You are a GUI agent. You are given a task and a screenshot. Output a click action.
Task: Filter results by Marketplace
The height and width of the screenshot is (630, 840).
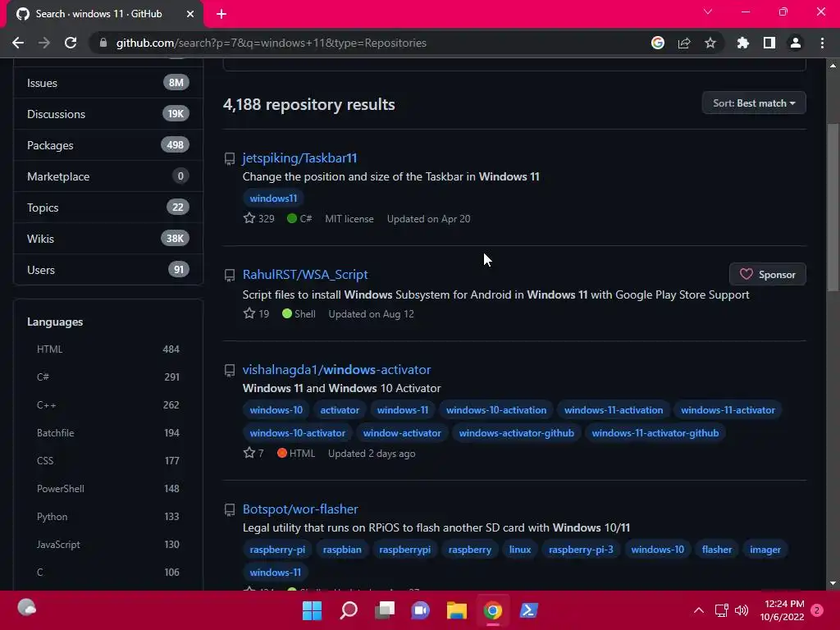(x=108, y=176)
